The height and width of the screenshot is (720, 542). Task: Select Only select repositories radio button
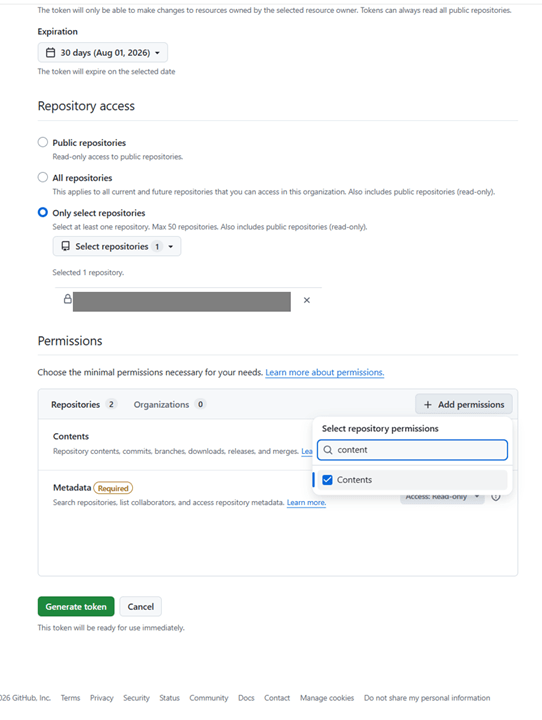coord(43,212)
